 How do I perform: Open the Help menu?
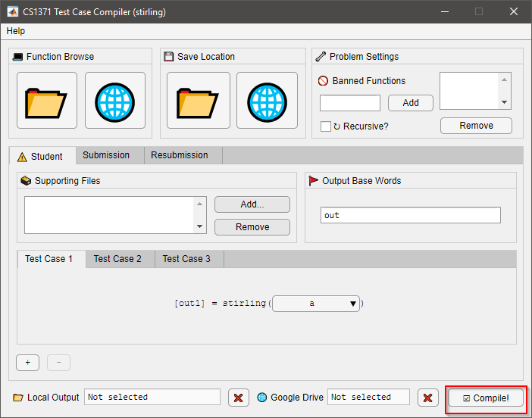pos(16,31)
